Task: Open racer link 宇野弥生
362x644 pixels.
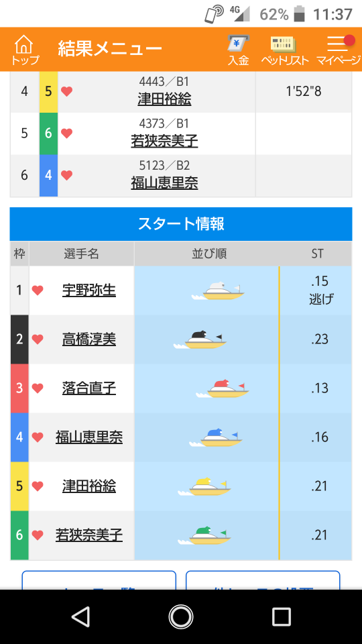Action: point(89,290)
